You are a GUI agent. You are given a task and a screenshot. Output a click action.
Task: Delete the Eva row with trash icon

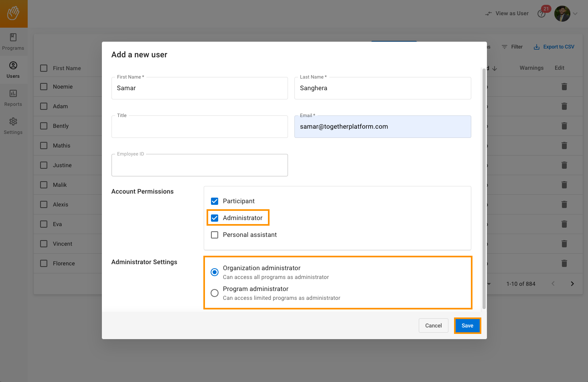[564, 224]
